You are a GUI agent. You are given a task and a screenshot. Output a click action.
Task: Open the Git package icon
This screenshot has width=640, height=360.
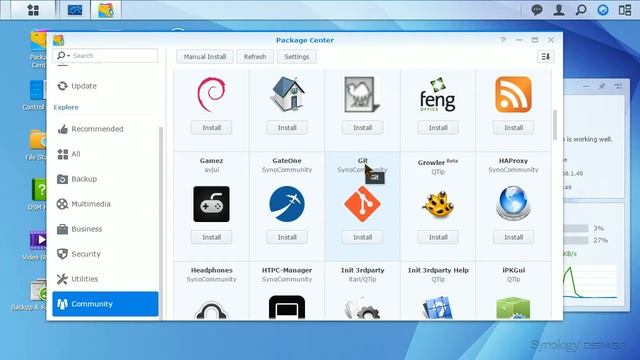(x=362, y=204)
